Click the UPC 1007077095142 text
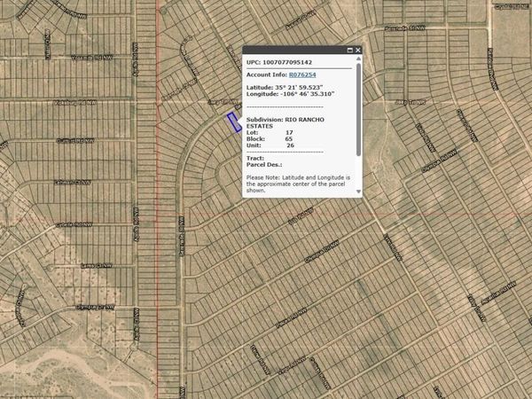This screenshot has height=399, width=532. coord(279,62)
